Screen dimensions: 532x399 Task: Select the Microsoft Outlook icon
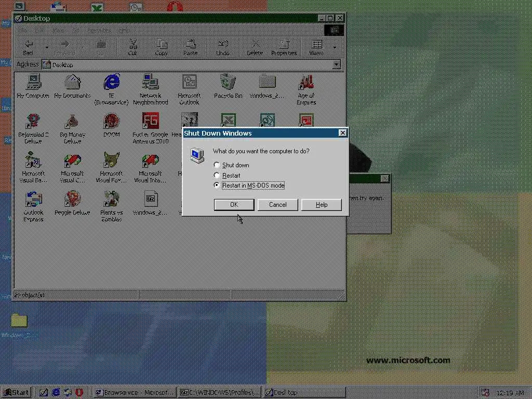(189, 89)
